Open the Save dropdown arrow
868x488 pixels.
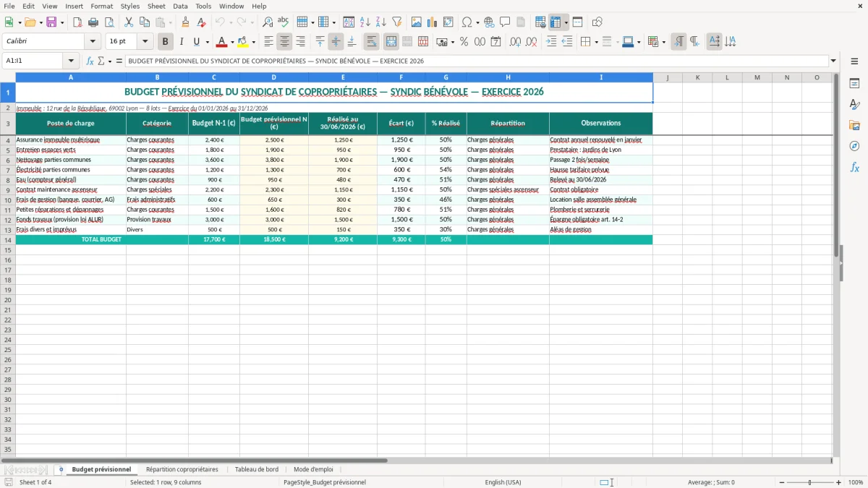coord(62,22)
